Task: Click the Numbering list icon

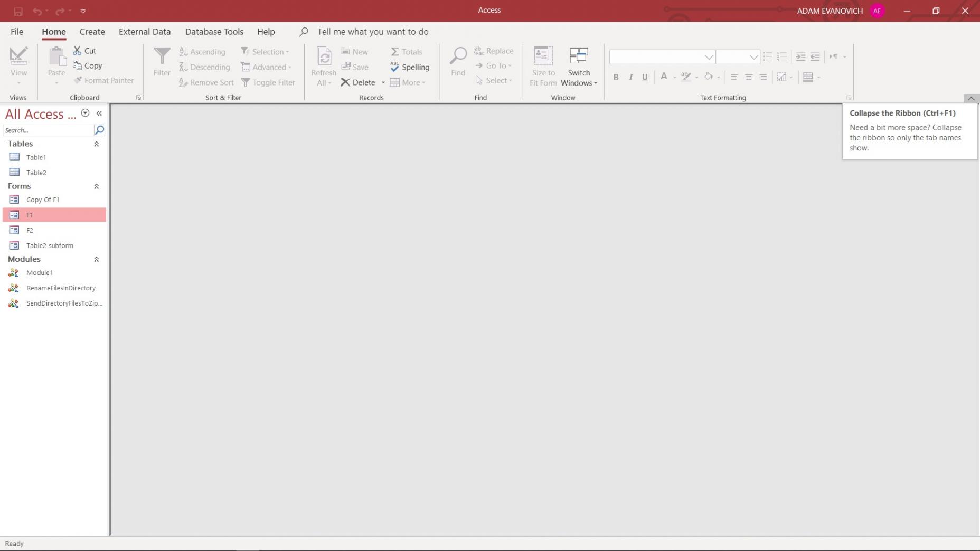Action: click(x=782, y=56)
